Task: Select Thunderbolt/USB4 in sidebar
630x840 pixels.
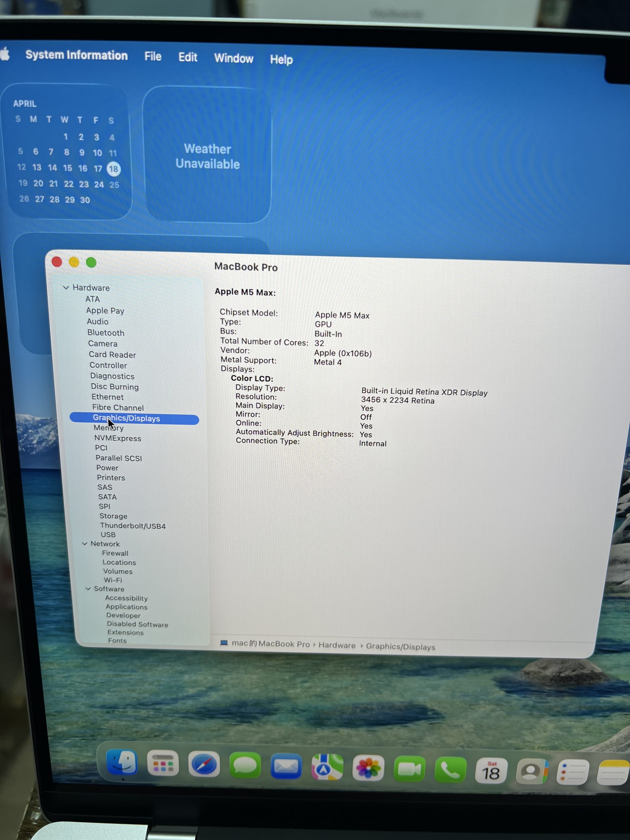Action: 133,526
